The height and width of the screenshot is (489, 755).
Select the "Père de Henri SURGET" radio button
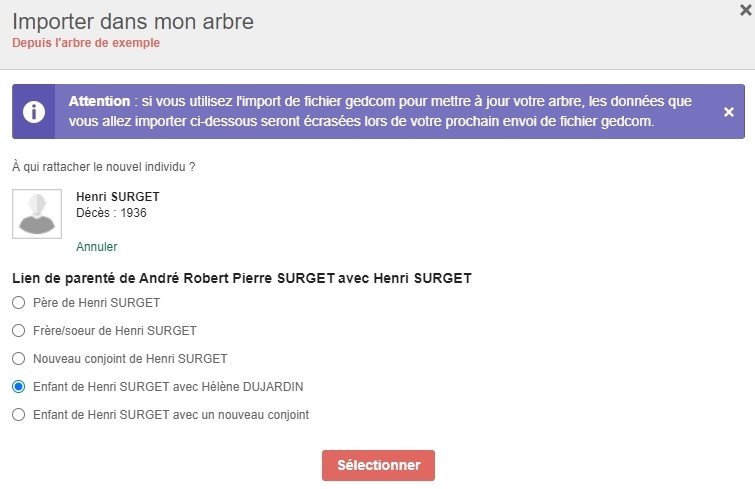(x=17, y=302)
